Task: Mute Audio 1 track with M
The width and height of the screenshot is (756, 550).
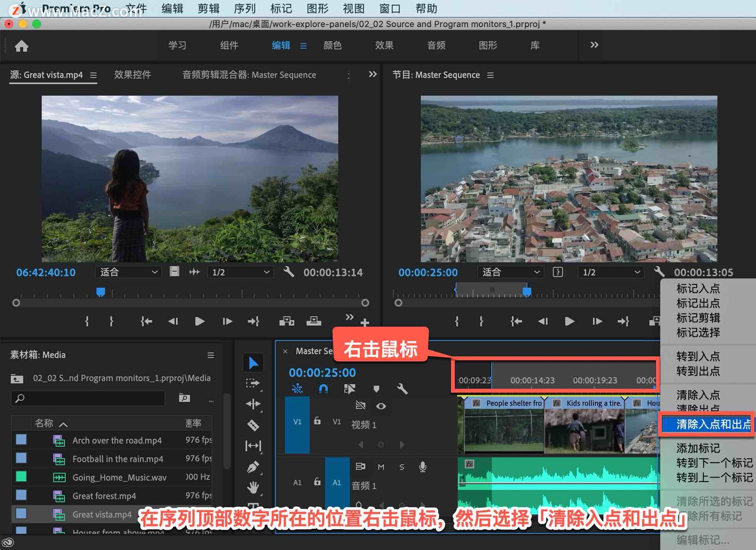Action: tap(381, 467)
